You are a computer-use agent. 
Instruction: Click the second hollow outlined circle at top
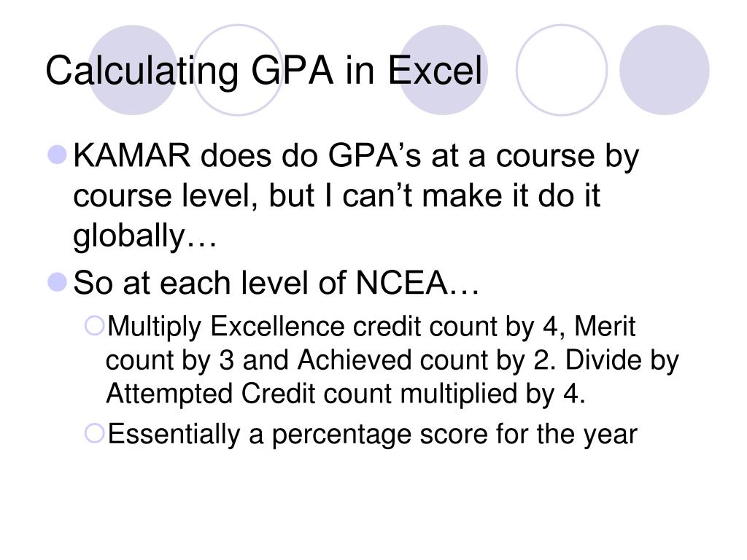click(561, 69)
